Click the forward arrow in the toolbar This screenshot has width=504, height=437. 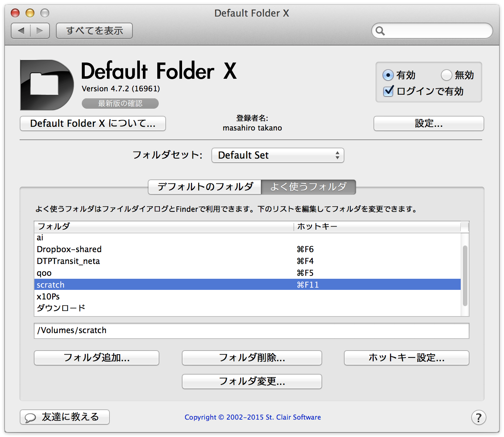click(40, 31)
